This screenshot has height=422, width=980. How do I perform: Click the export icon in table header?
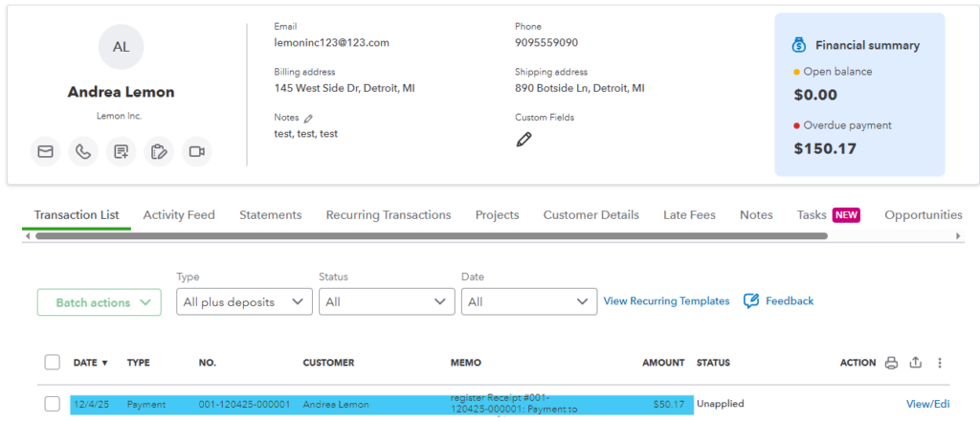[x=916, y=363]
